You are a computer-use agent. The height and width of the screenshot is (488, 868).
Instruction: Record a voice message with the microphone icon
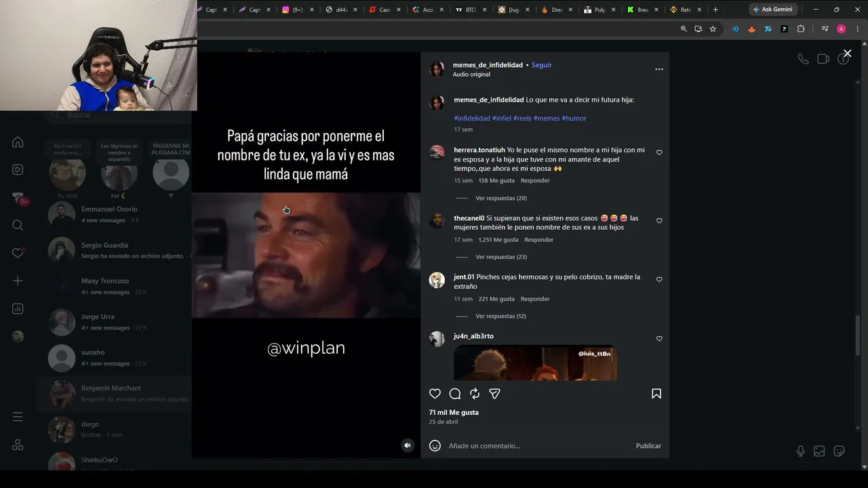point(801,451)
